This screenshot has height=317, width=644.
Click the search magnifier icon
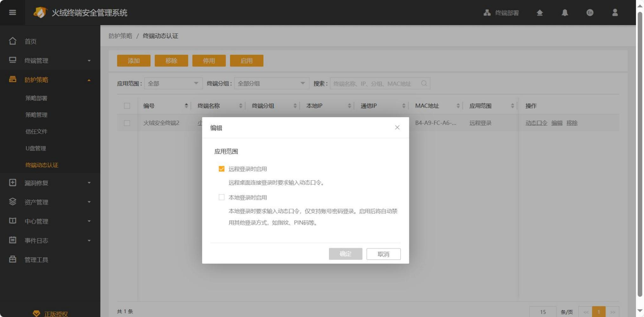(424, 83)
